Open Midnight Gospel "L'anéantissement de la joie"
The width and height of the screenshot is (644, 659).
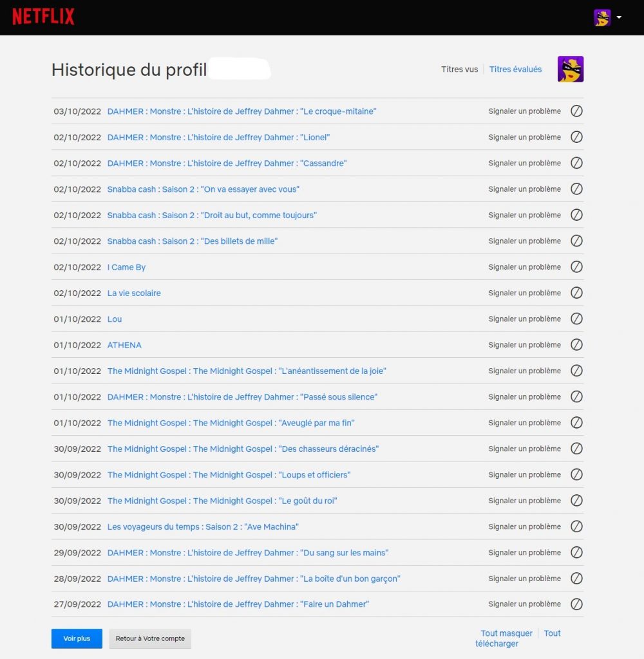pyautogui.click(x=247, y=371)
